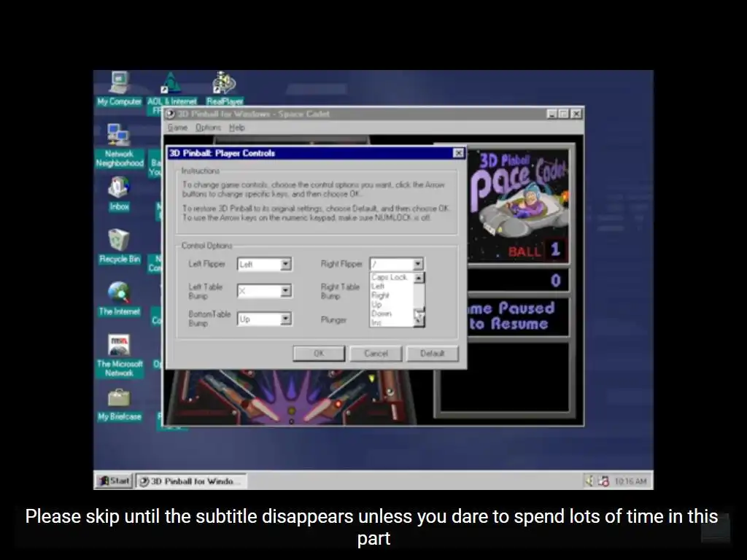The height and width of the screenshot is (560, 747).
Task: Launch RealPlayer desktop shortcut
Action: (x=225, y=88)
